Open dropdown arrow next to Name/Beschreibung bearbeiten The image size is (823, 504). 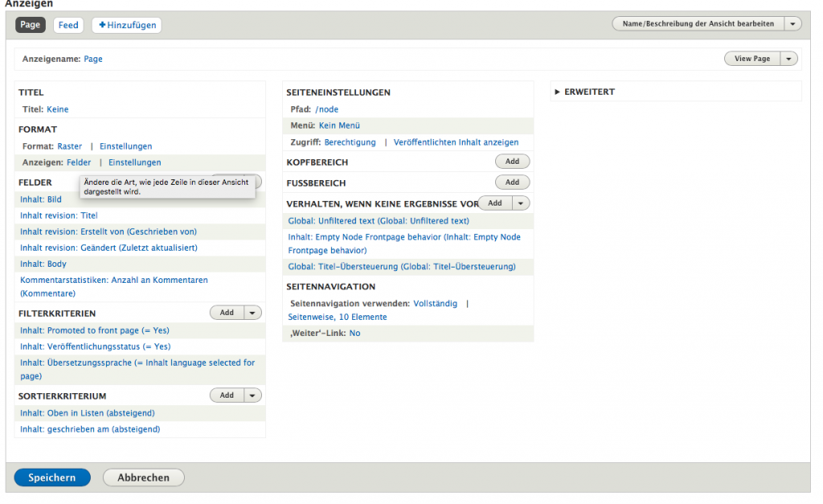click(793, 24)
